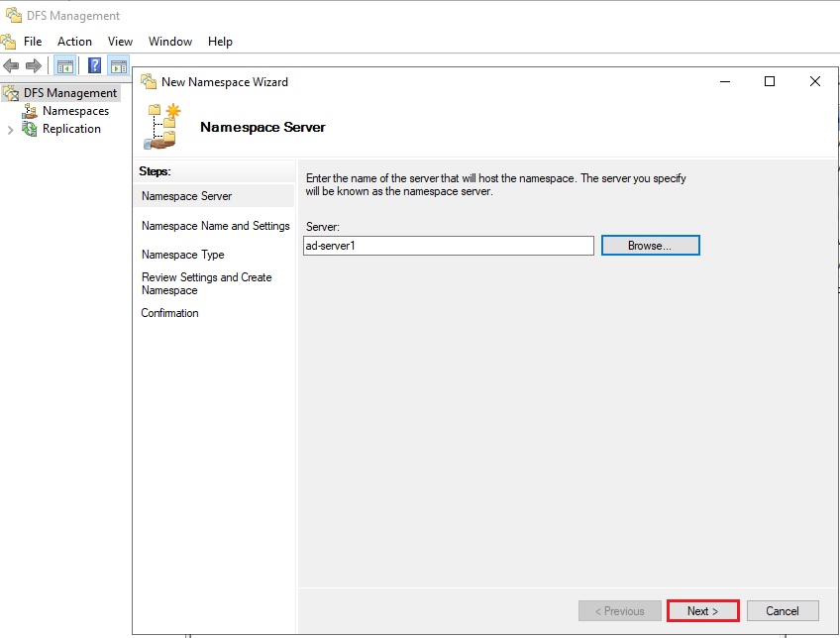Click the Show/Hide Console Tree toolbar icon
The image size is (840, 638).
pos(64,64)
